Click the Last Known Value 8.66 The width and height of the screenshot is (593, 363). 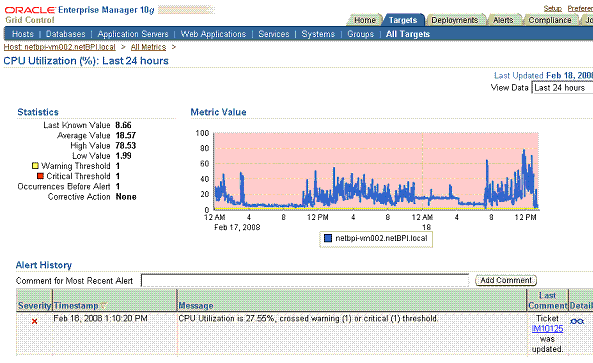point(123,125)
